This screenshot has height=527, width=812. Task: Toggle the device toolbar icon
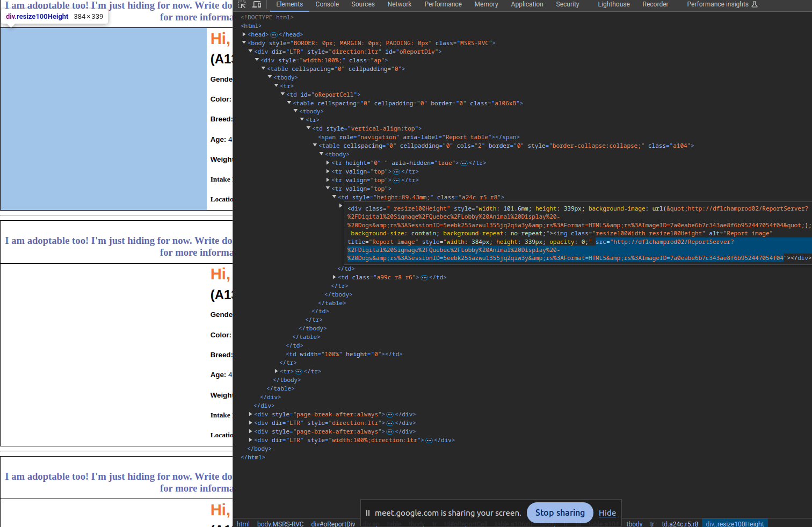point(257,4)
